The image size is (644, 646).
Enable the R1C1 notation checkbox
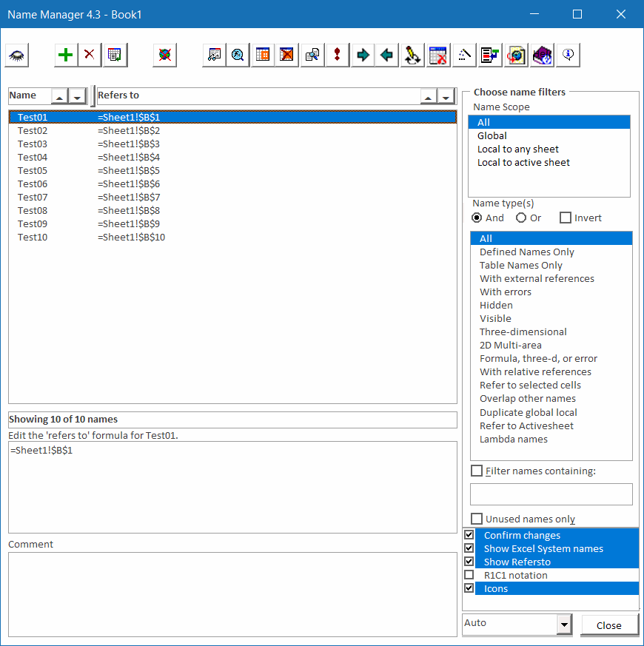tap(469, 575)
